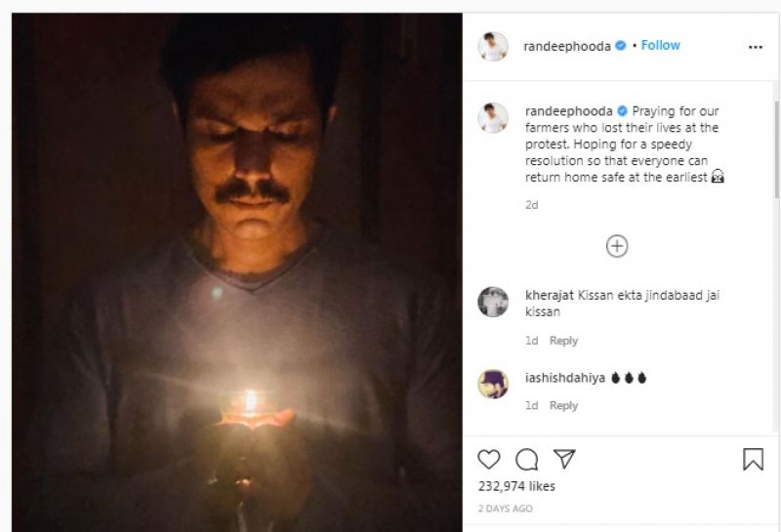Open randeephooda profile picture in header

coord(493,46)
